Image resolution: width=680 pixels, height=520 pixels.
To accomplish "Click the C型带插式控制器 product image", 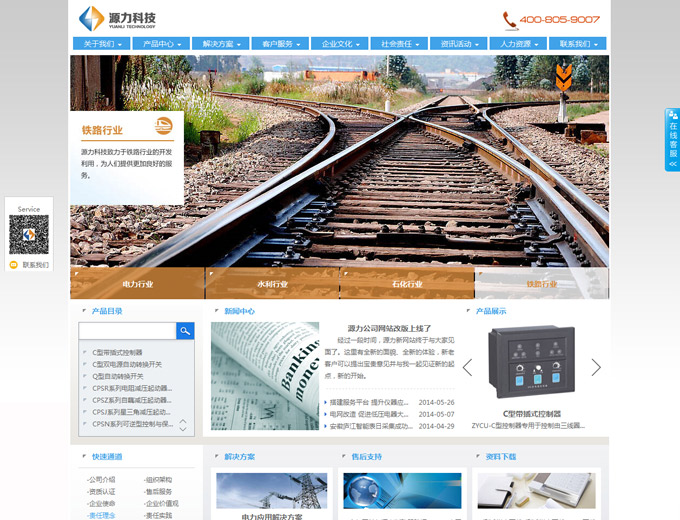I will click(x=532, y=363).
